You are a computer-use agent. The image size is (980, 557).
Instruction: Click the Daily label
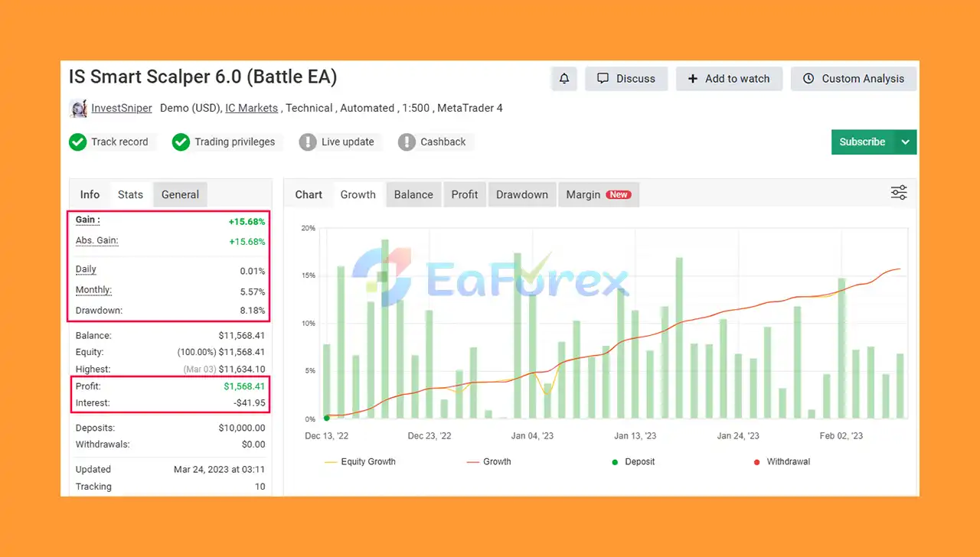[86, 269]
